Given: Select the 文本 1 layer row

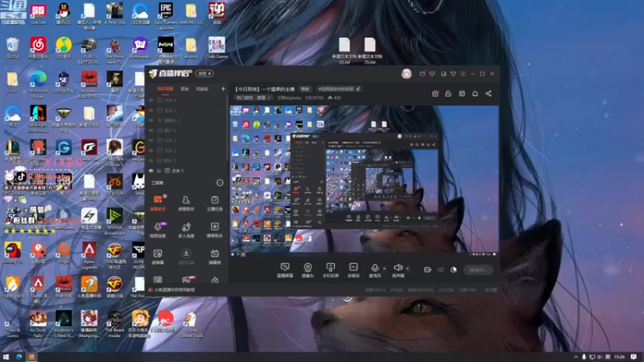Looking at the screenshot, I should (x=187, y=171).
